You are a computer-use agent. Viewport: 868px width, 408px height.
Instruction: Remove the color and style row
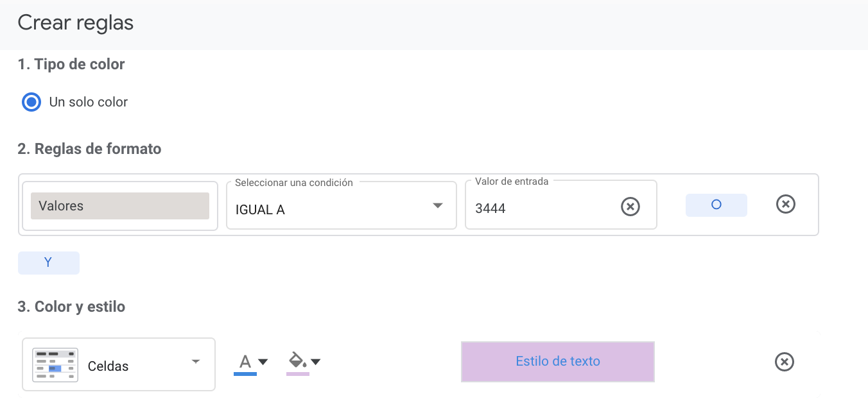[784, 362]
